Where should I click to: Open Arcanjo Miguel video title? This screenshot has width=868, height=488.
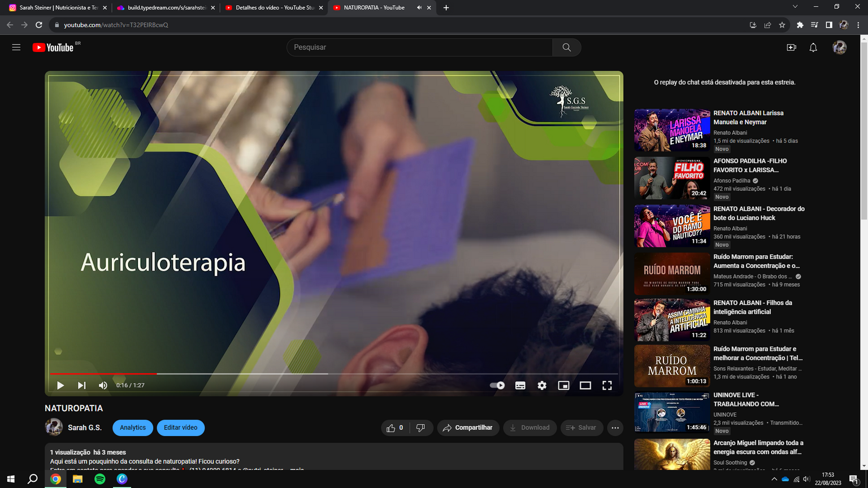[x=758, y=447]
